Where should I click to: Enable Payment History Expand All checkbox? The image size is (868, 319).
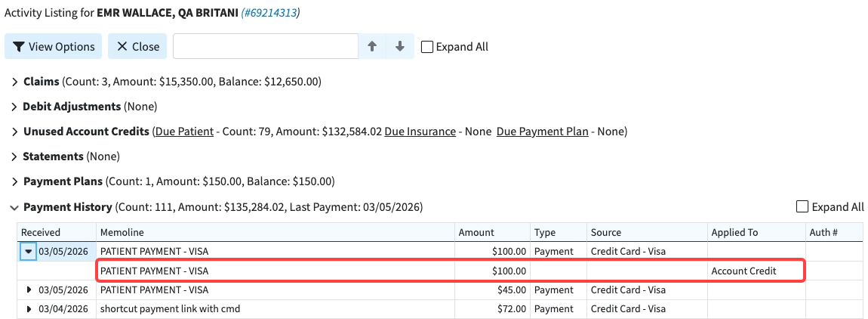coord(803,207)
